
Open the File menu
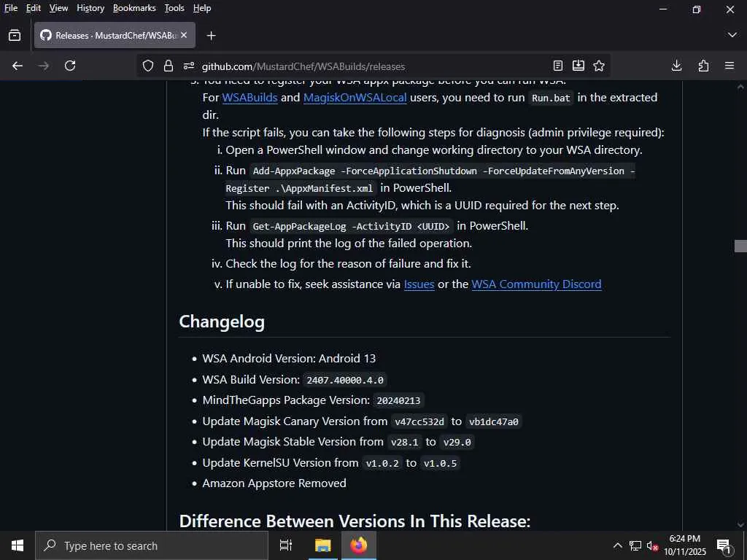coord(10,8)
